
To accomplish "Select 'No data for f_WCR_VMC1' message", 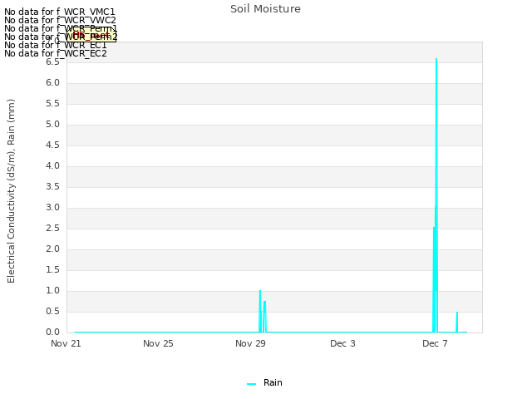I will tap(60, 12).
